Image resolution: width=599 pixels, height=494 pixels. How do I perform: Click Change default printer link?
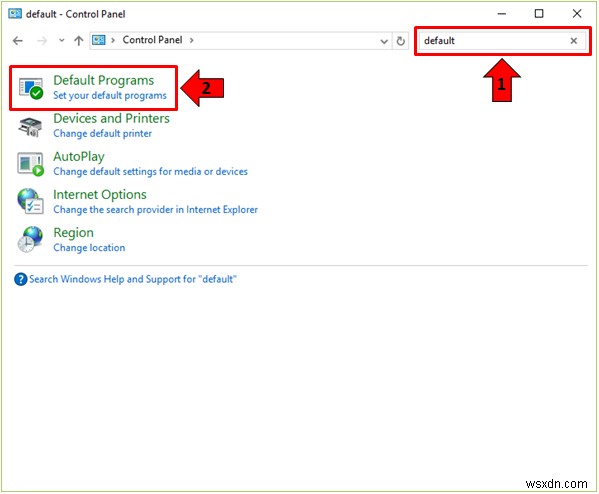pos(102,134)
